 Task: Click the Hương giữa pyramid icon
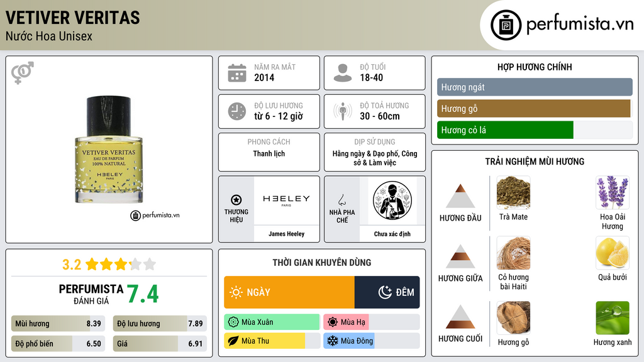tap(460, 256)
